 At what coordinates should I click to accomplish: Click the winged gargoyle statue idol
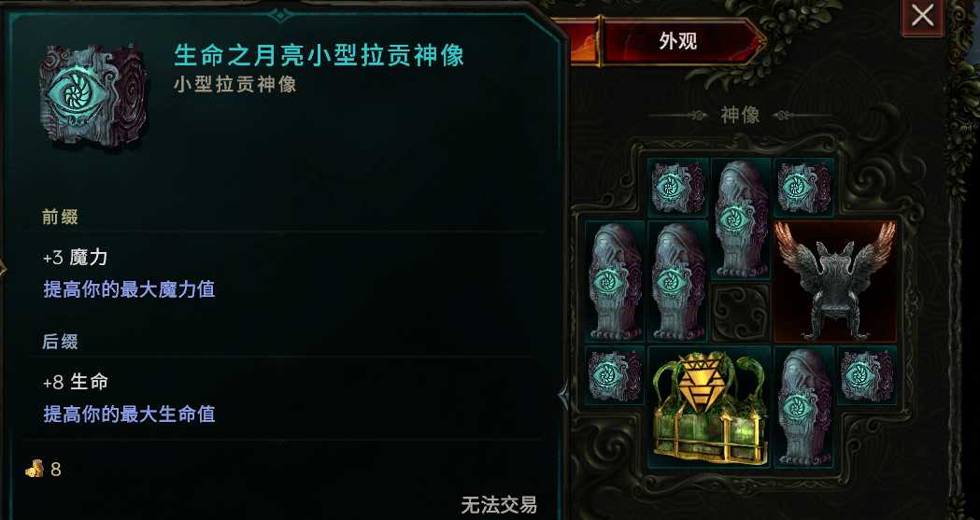[835, 281]
